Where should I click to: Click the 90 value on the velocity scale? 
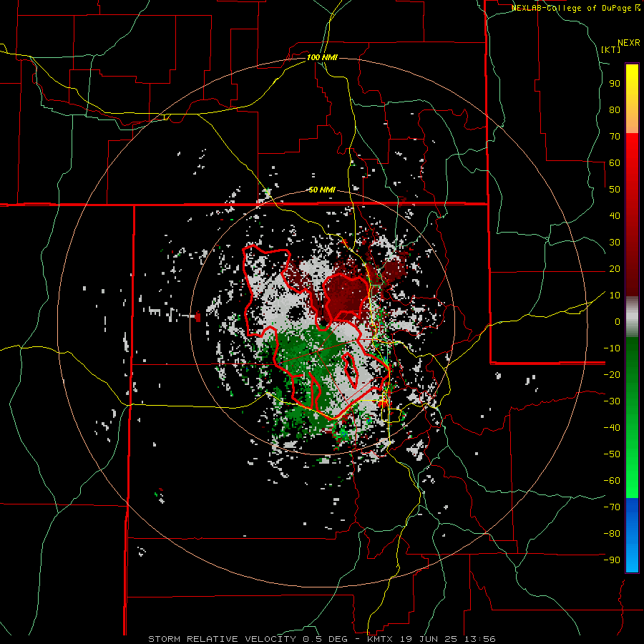click(615, 84)
